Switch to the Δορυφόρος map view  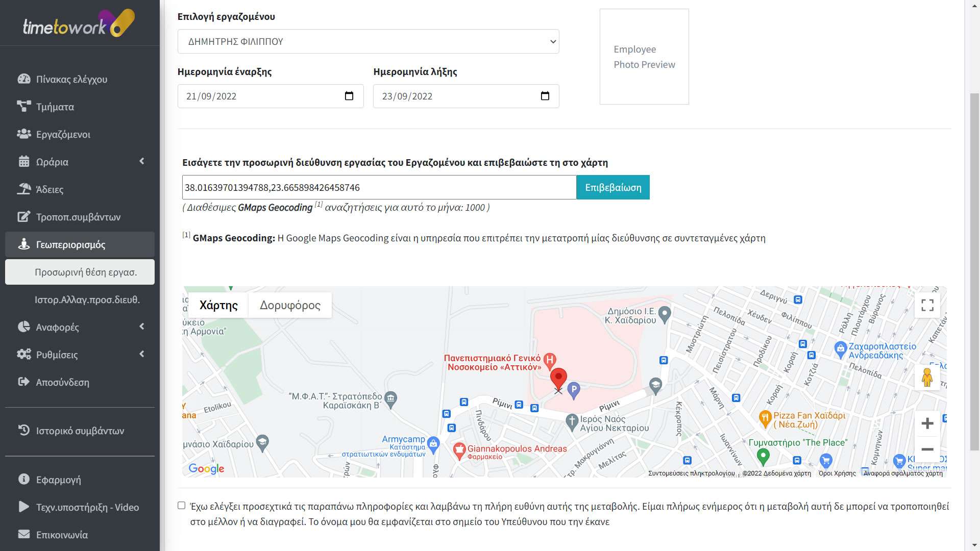pos(289,305)
